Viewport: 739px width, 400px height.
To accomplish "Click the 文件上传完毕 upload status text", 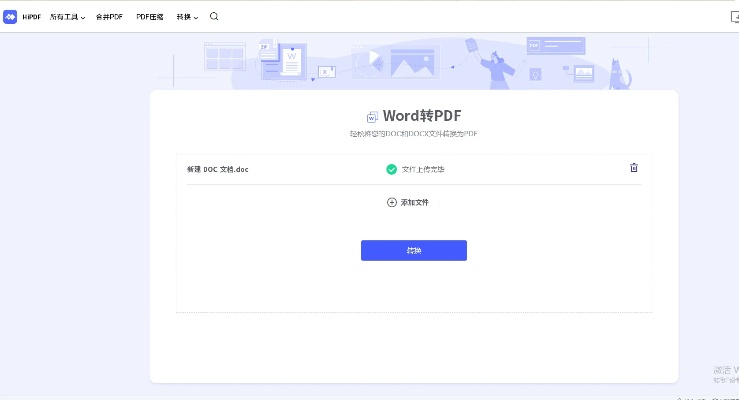I will [x=423, y=169].
